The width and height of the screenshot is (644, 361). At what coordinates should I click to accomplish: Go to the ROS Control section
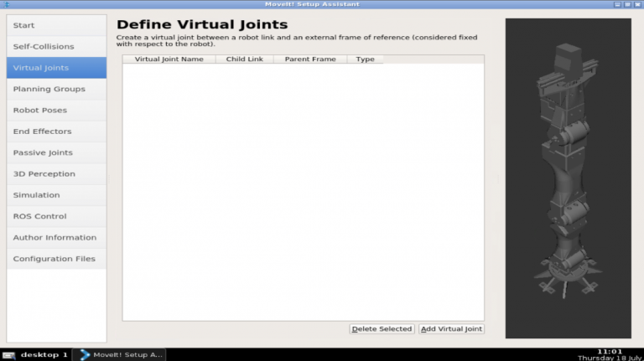pos(56,216)
